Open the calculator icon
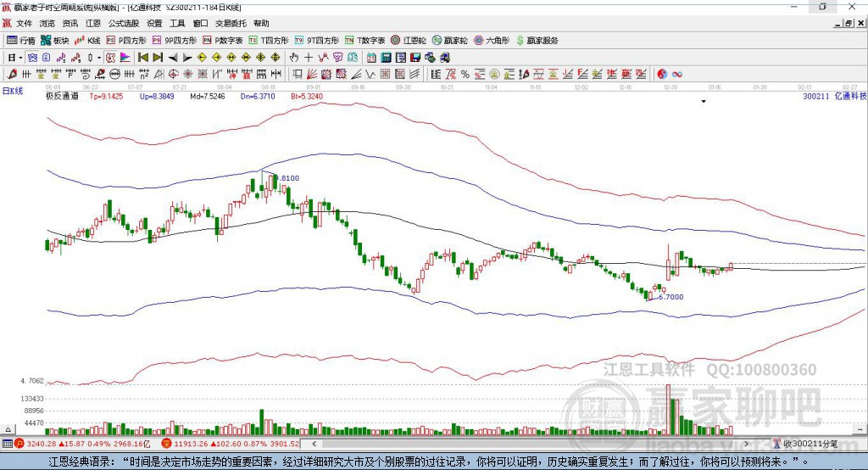Image resolution: width=868 pixels, height=470 pixels. coord(386,58)
